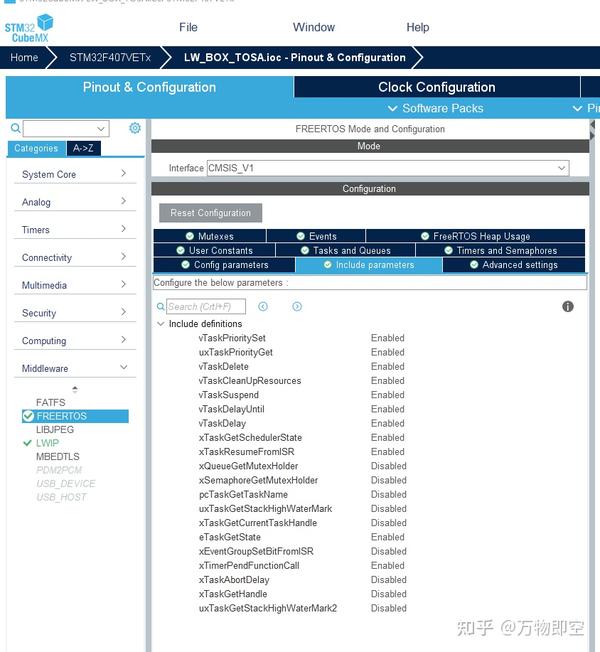
Task: Toggle vTaskDelete Enabled value
Action: (388, 366)
